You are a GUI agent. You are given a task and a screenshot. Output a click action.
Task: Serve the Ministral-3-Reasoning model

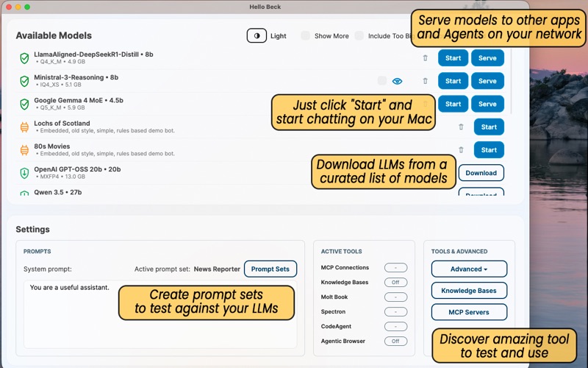coord(487,81)
